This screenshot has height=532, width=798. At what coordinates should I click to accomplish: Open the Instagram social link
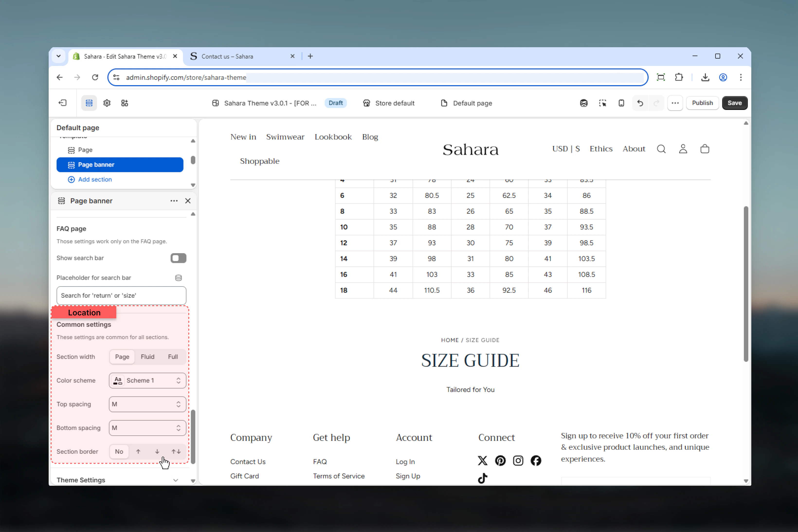[x=518, y=460]
